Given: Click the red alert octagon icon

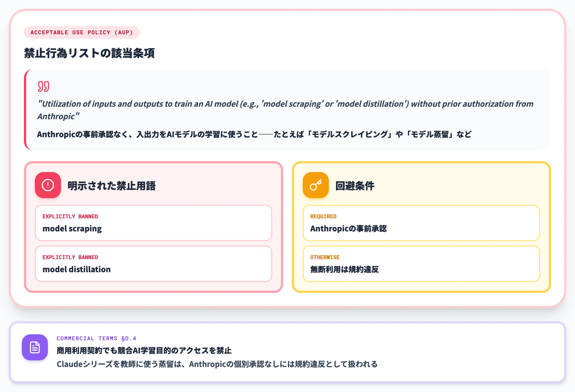Looking at the screenshot, I should 48,185.
